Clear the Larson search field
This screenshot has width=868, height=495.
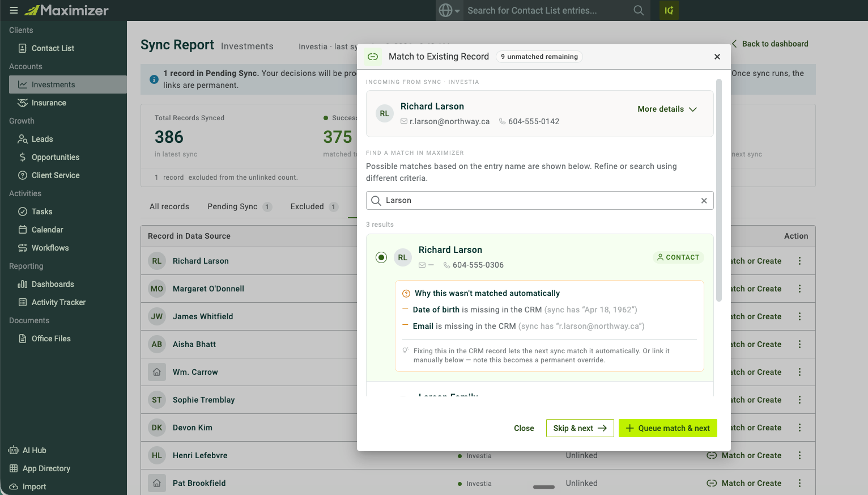pyautogui.click(x=704, y=201)
